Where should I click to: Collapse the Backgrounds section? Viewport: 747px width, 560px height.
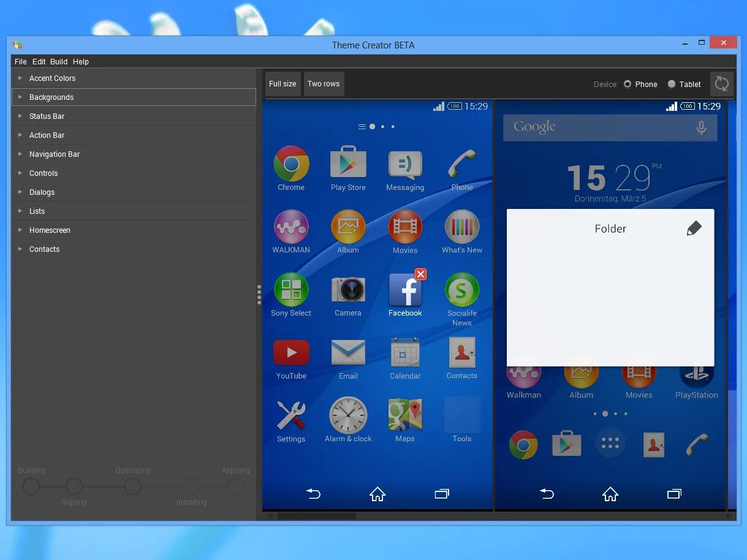click(x=51, y=97)
